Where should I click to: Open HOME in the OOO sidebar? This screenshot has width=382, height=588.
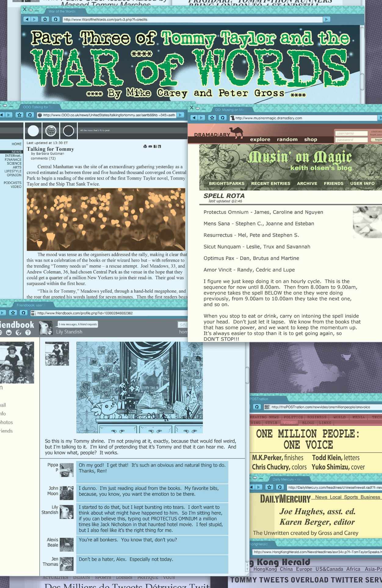[x=16, y=144]
